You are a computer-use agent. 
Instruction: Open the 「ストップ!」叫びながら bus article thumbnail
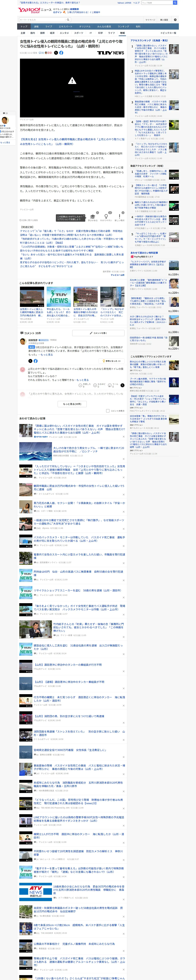[112, 297]
